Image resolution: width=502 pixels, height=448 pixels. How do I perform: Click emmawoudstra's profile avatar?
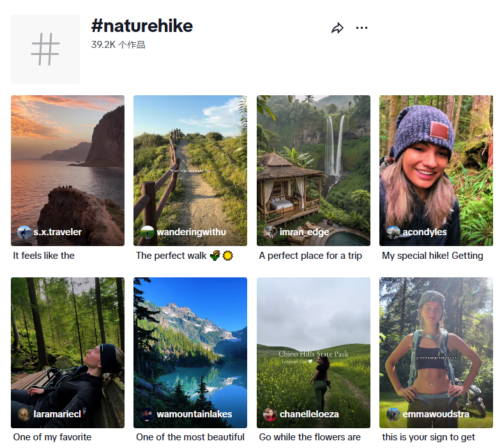tap(393, 414)
